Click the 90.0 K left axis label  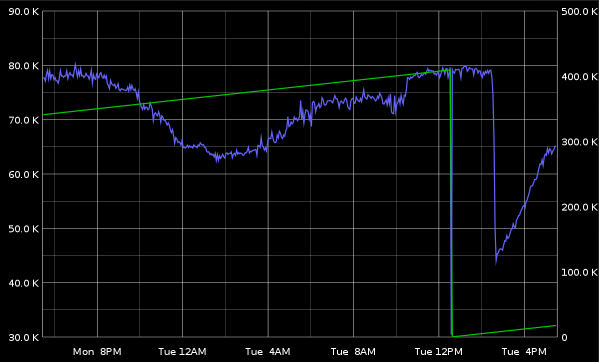point(23,12)
